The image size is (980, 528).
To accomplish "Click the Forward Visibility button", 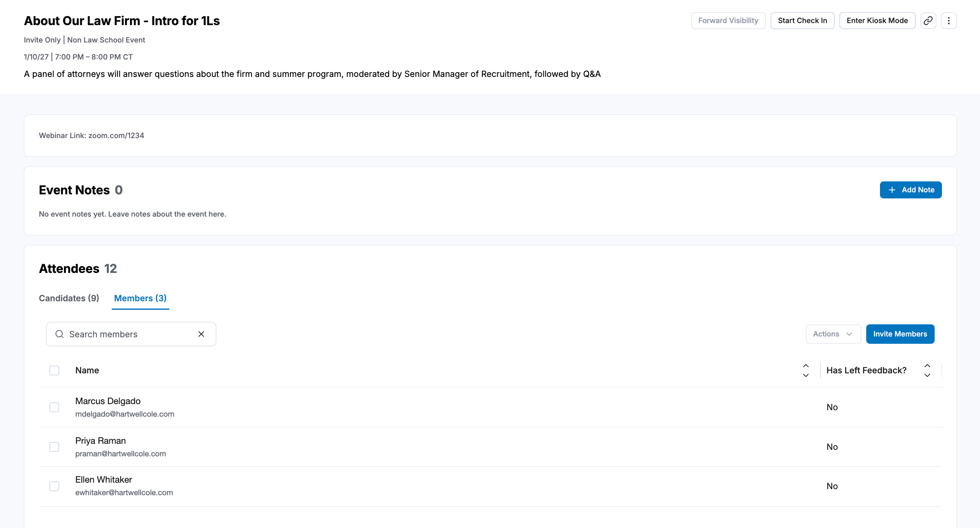I will 728,21.
